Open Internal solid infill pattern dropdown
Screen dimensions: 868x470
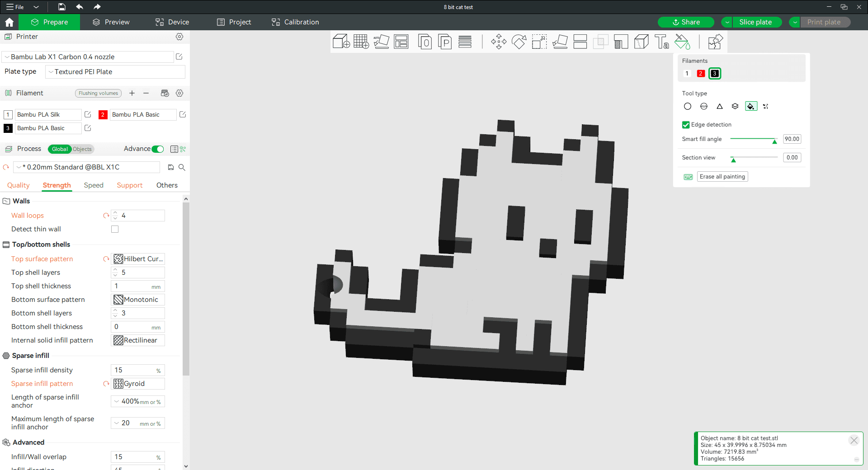(x=138, y=340)
